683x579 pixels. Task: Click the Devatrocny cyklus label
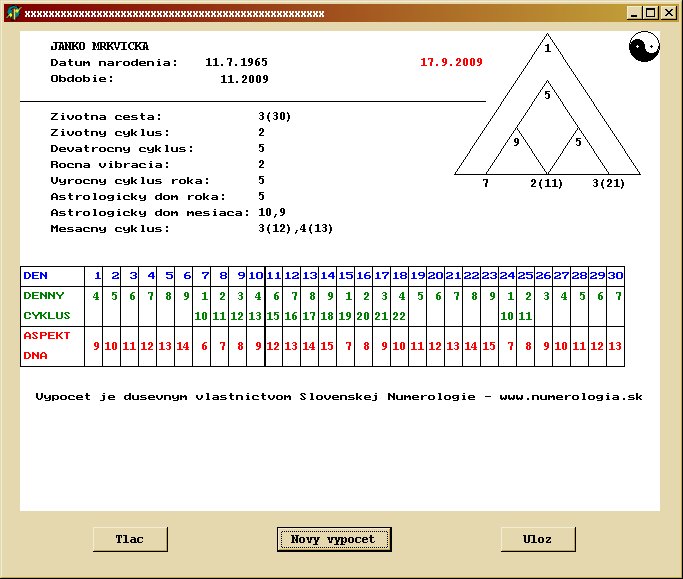122,149
